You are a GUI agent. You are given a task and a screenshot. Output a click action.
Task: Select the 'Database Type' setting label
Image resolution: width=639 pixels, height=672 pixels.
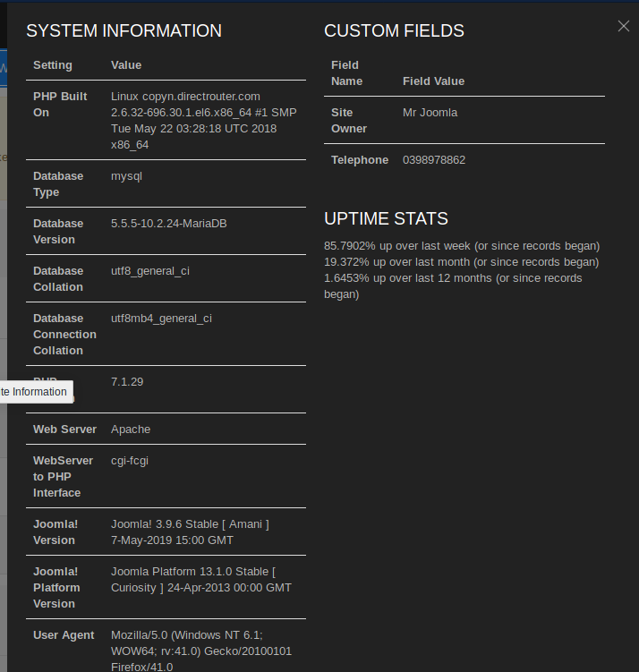point(58,183)
